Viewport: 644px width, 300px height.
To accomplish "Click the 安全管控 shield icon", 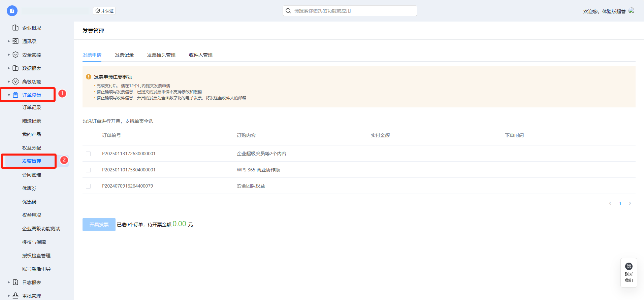I will [15, 55].
